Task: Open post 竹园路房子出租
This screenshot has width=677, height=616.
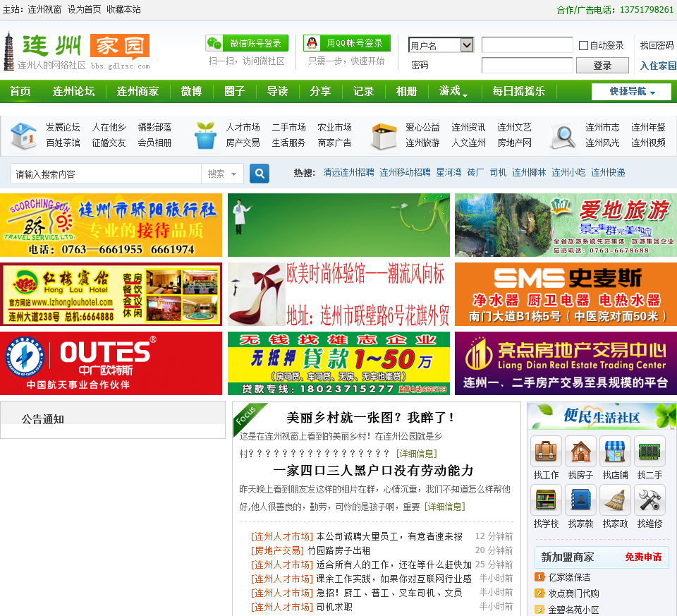Action: coord(339,550)
